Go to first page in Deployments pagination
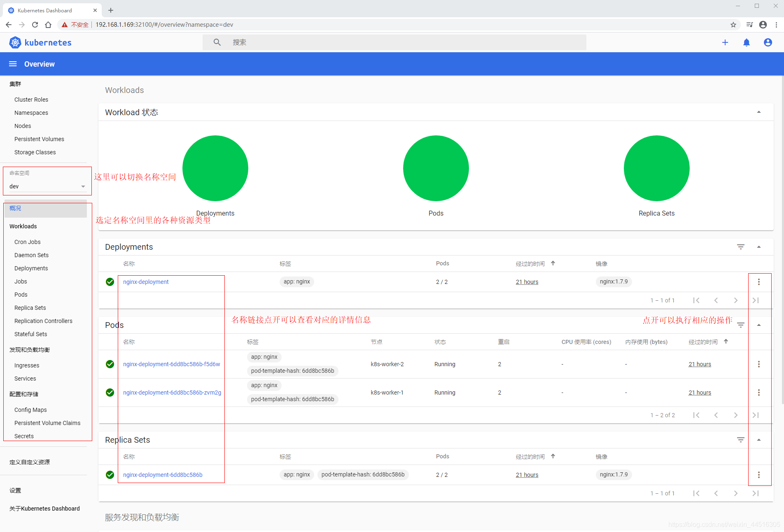784x532 pixels. [696, 300]
